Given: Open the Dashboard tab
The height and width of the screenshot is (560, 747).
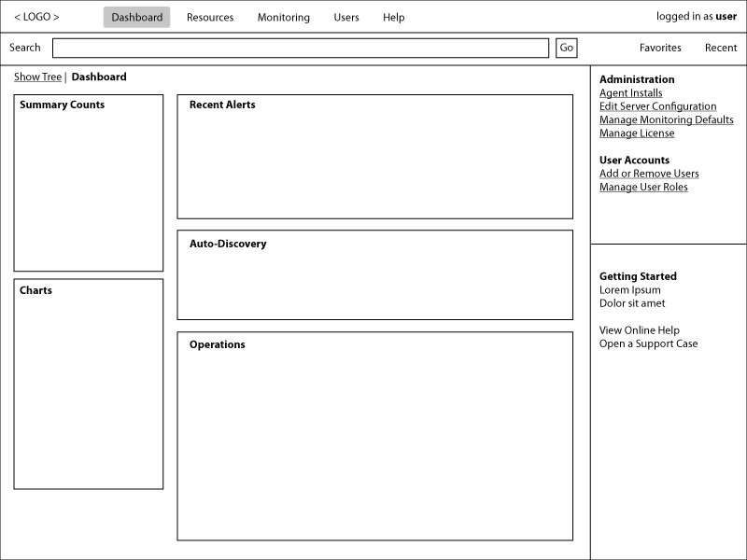Looking at the screenshot, I should [136, 17].
